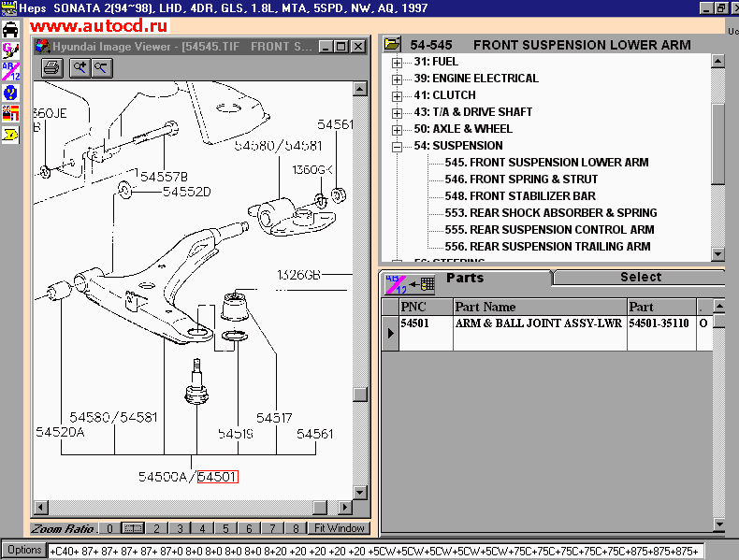739x560 pixels.
Task: Switch to the Parts tab
Action: (465, 278)
